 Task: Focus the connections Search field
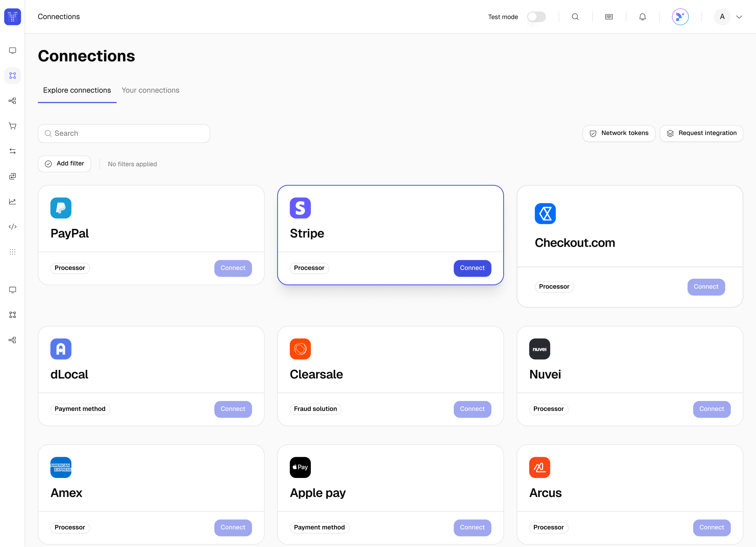[124, 134]
